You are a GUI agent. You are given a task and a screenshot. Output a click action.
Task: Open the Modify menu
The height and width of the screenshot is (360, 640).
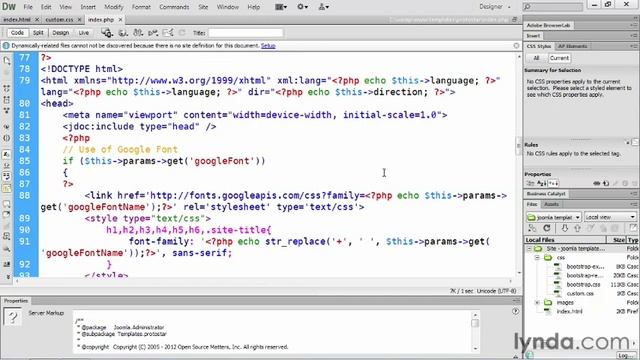pos(113,7)
